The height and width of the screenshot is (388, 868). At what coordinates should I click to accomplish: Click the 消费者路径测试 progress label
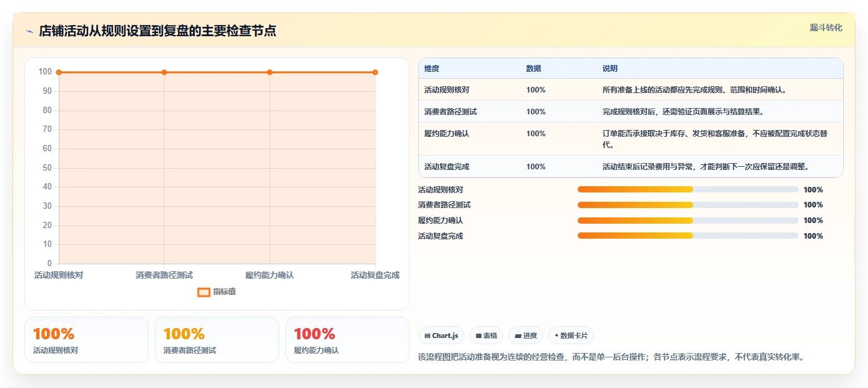tap(444, 205)
